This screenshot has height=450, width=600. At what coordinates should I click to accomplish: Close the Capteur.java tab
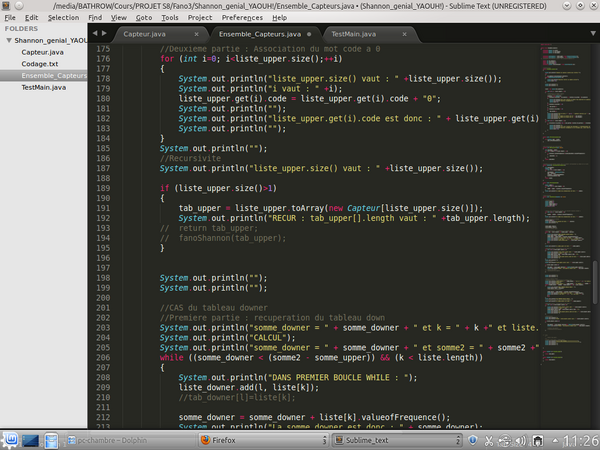[x=198, y=34]
